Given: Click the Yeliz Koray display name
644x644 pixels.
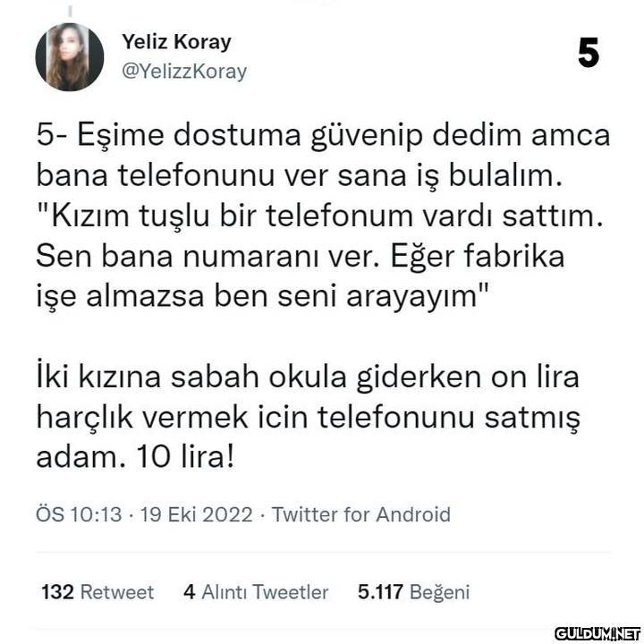Looking at the screenshot, I should click(x=176, y=42).
